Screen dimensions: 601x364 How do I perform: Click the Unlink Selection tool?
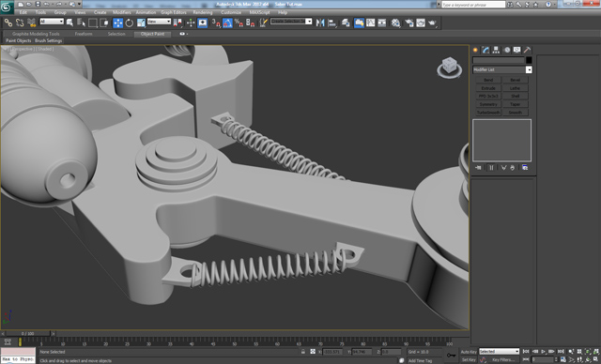click(20, 23)
